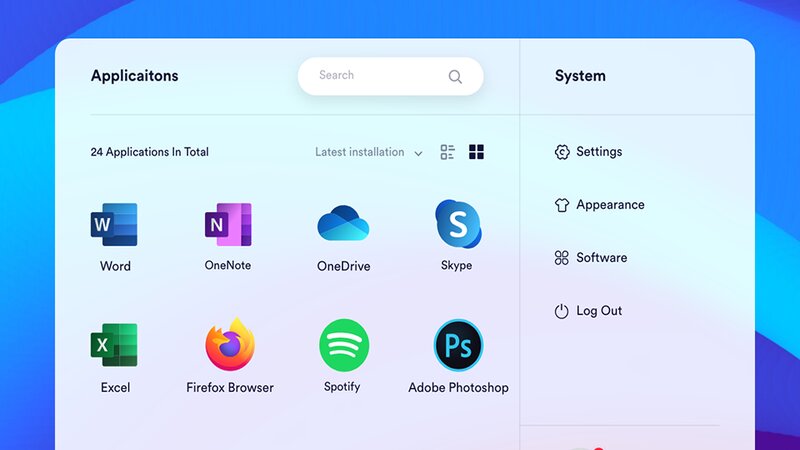This screenshot has height=450, width=800.
Task: Launch Firefox Browser icon
Action: click(230, 344)
